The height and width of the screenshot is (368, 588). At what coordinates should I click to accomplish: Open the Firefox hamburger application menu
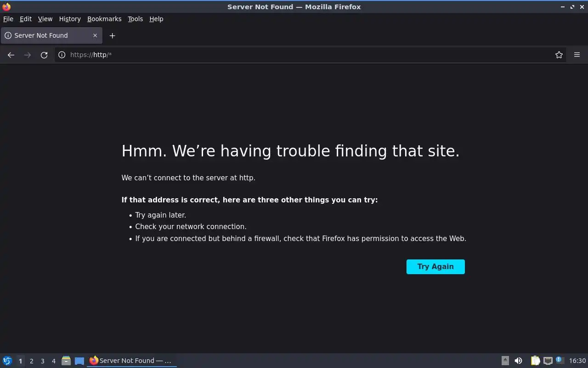click(577, 55)
